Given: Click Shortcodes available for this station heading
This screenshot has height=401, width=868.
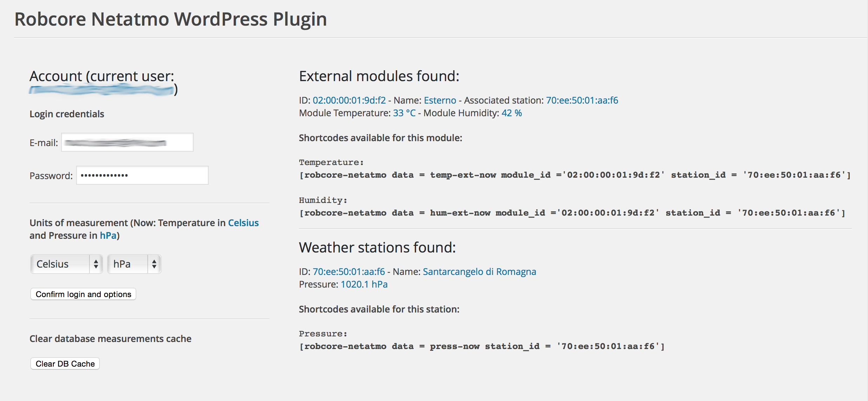Looking at the screenshot, I should 379,309.
